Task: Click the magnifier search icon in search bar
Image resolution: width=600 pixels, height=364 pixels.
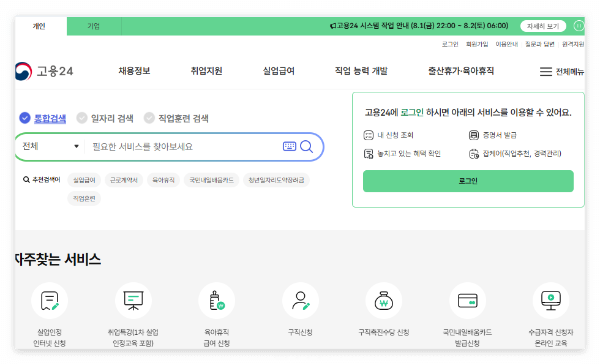Action: pyautogui.click(x=307, y=146)
